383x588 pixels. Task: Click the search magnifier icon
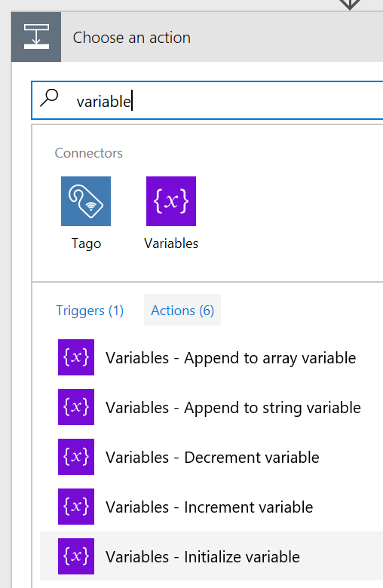[x=49, y=98]
